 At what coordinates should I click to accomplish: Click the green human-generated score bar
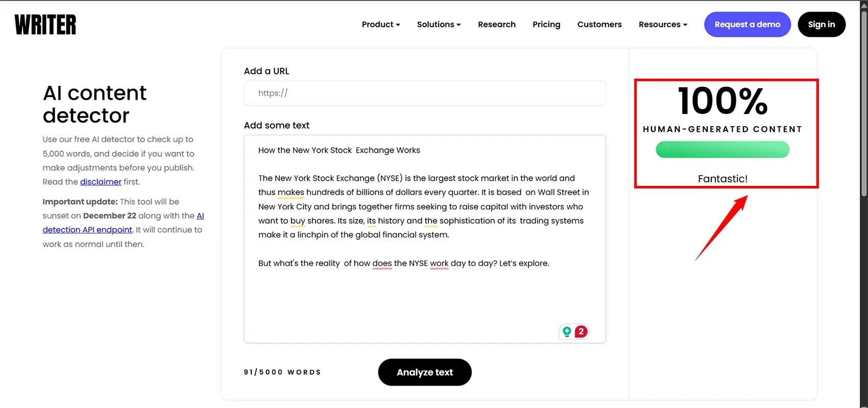[722, 150]
